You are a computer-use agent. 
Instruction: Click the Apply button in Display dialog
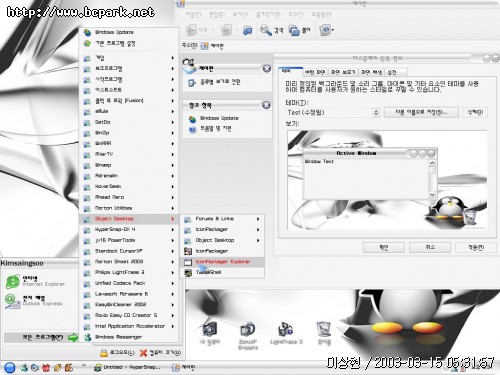click(x=476, y=247)
